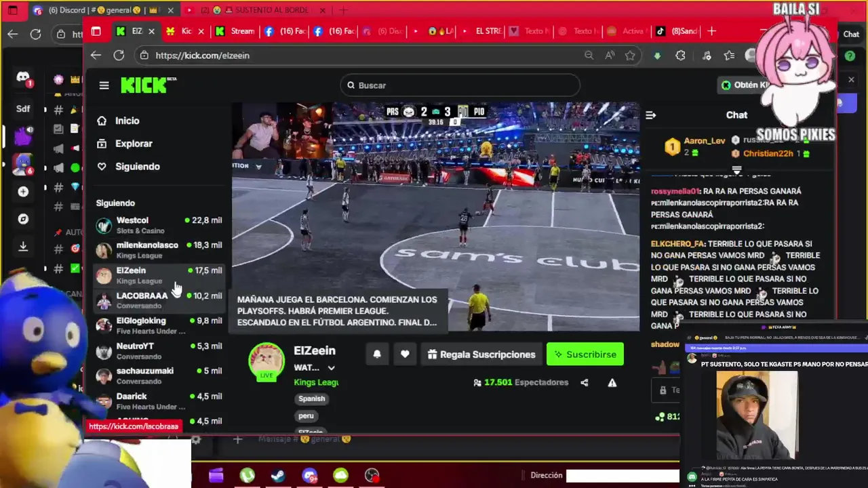The image size is (868, 488).
Task: Download Discord apps icon
Action: click(23, 246)
